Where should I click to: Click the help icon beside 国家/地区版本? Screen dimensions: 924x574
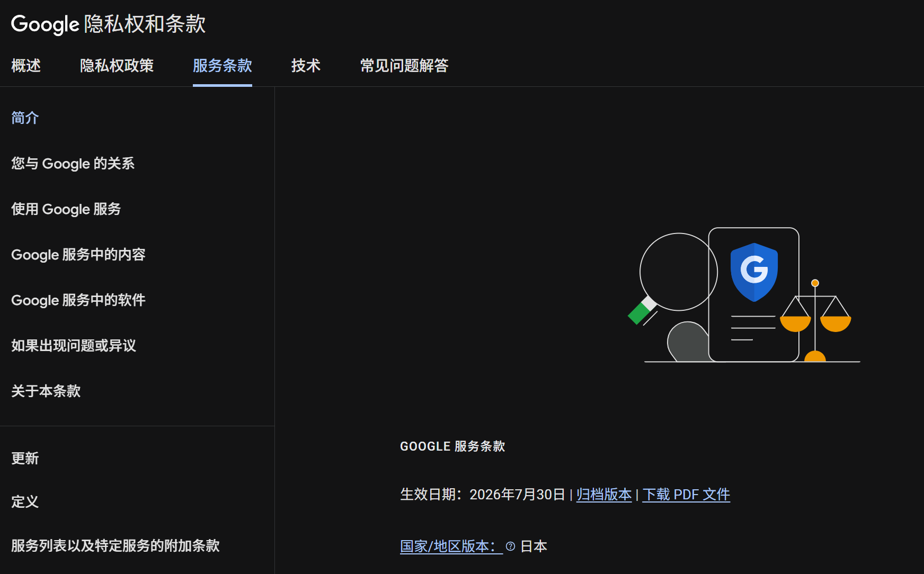(x=510, y=546)
